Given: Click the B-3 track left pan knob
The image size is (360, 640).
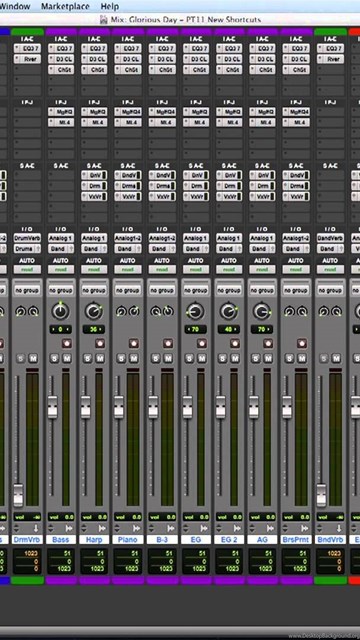Looking at the screenshot, I should click(x=156, y=312).
